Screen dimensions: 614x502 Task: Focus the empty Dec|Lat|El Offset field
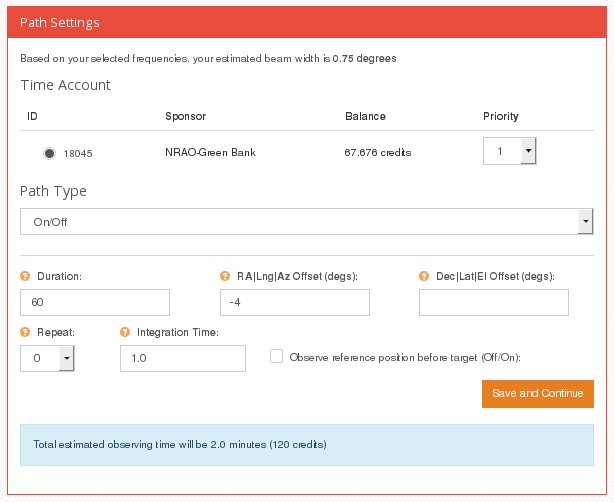493,302
